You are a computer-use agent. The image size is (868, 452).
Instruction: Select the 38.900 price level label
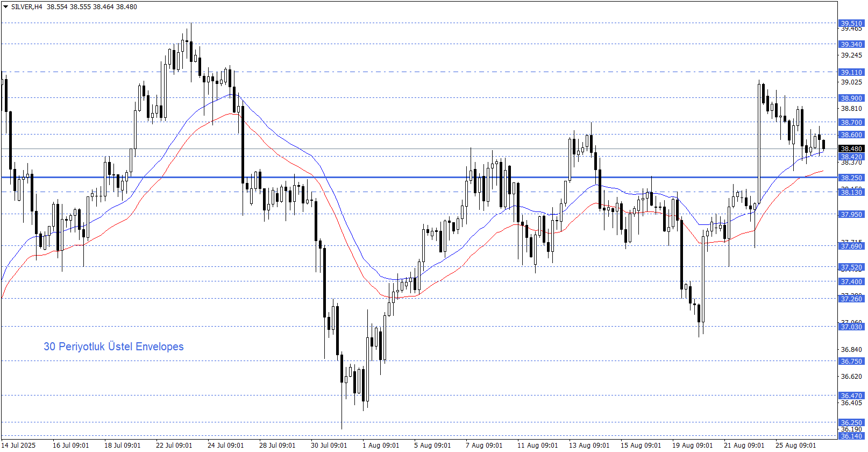point(851,98)
